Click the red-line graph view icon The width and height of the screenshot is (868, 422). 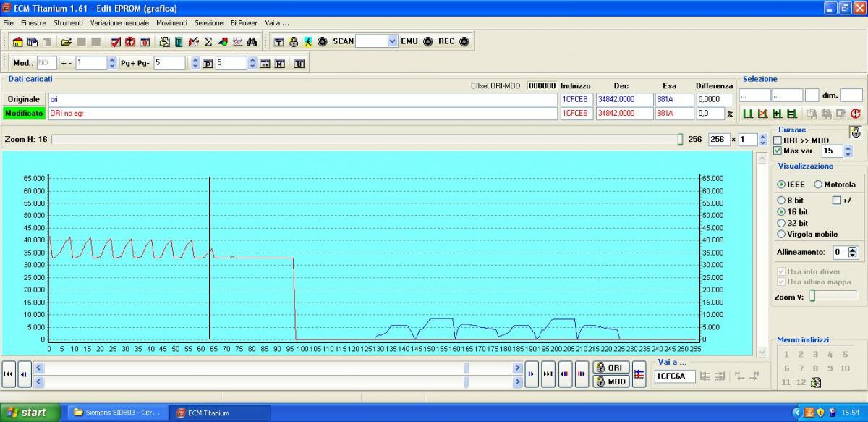[x=237, y=42]
